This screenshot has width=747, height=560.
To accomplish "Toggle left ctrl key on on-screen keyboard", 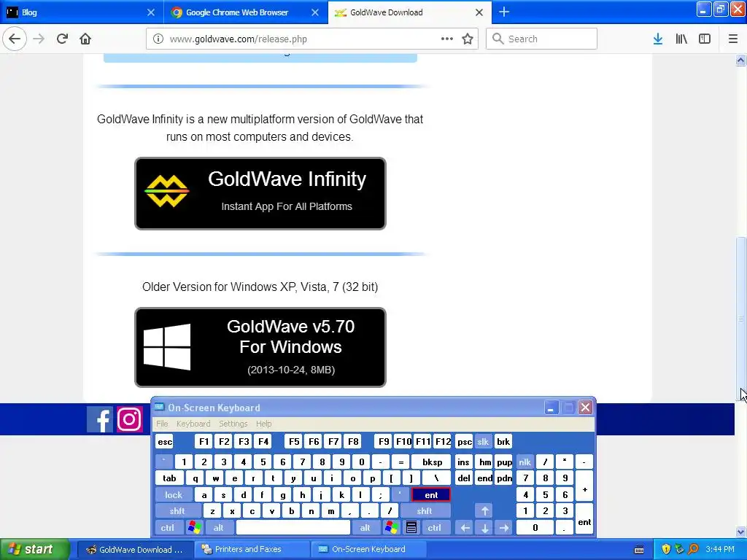I will click(x=167, y=528).
